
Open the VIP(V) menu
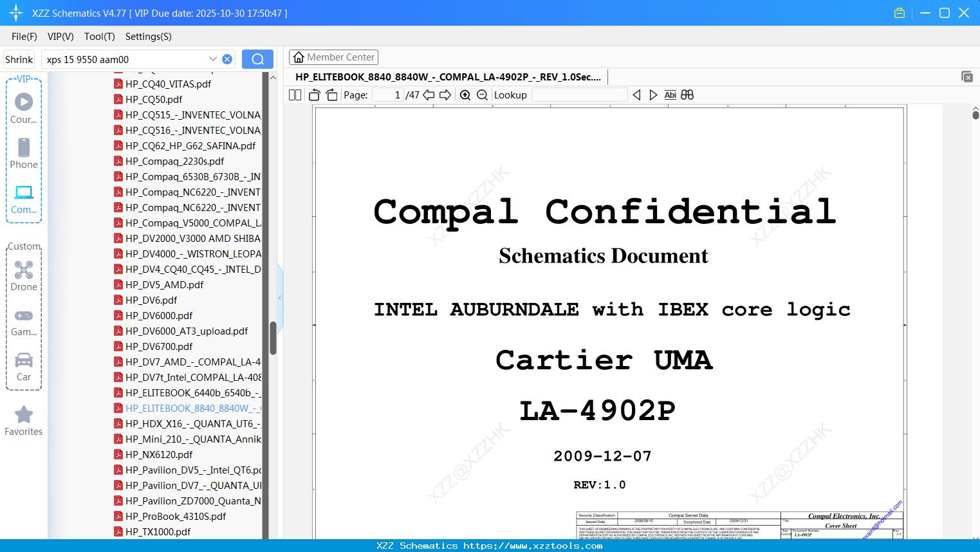(60, 37)
